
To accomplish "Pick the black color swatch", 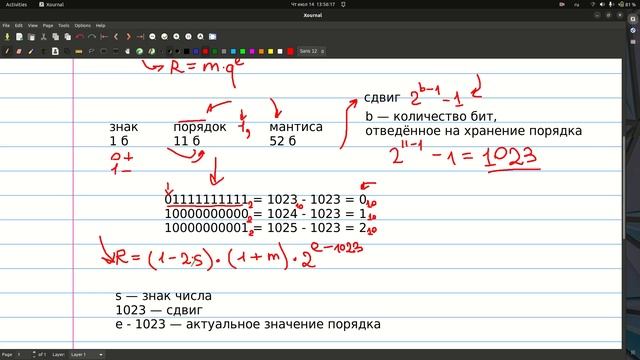I will tap(187, 51).
